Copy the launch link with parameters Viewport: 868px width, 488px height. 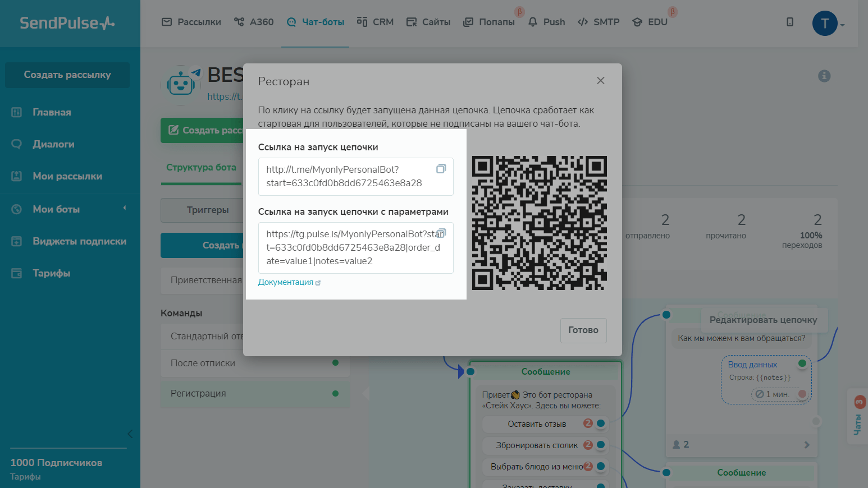441,233
